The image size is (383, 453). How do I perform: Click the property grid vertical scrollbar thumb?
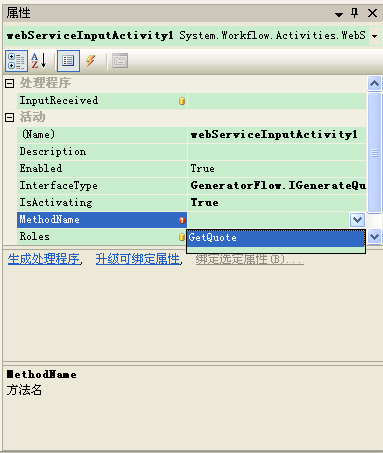pos(374,153)
